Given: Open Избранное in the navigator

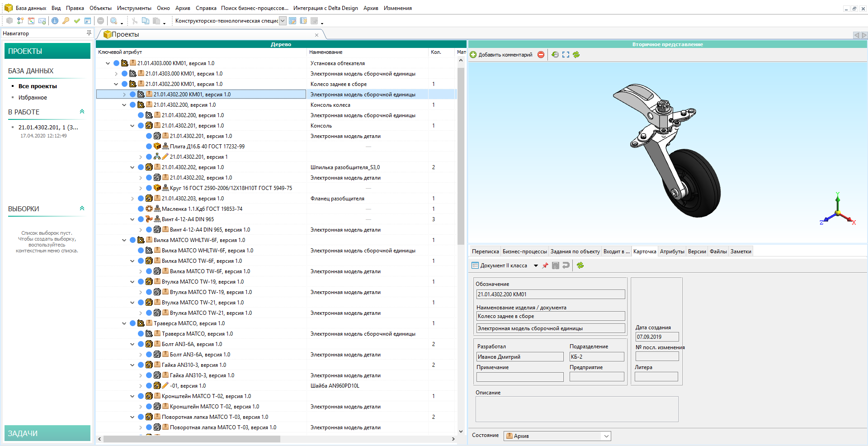Looking at the screenshot, I should [33, 98].
